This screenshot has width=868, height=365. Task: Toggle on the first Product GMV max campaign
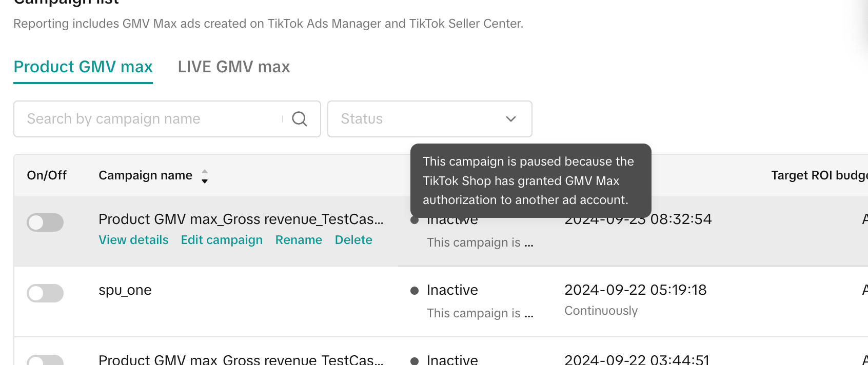(x=45, y=222)
